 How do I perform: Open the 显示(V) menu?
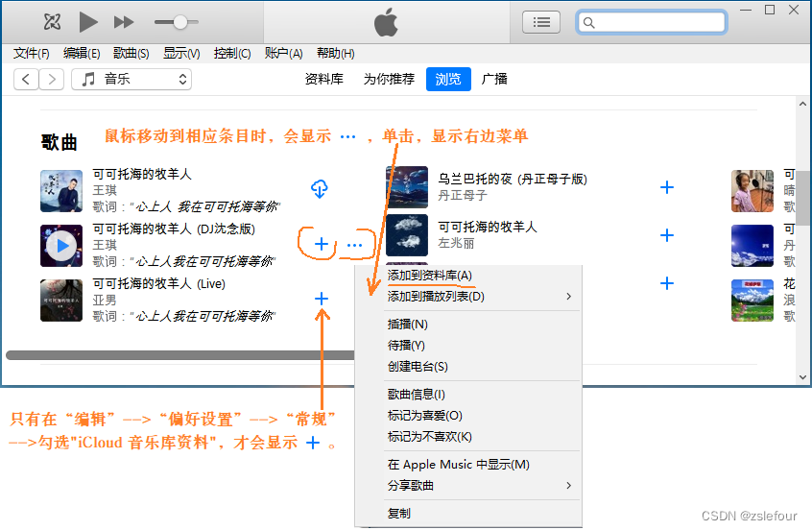(x=181, y=54)
